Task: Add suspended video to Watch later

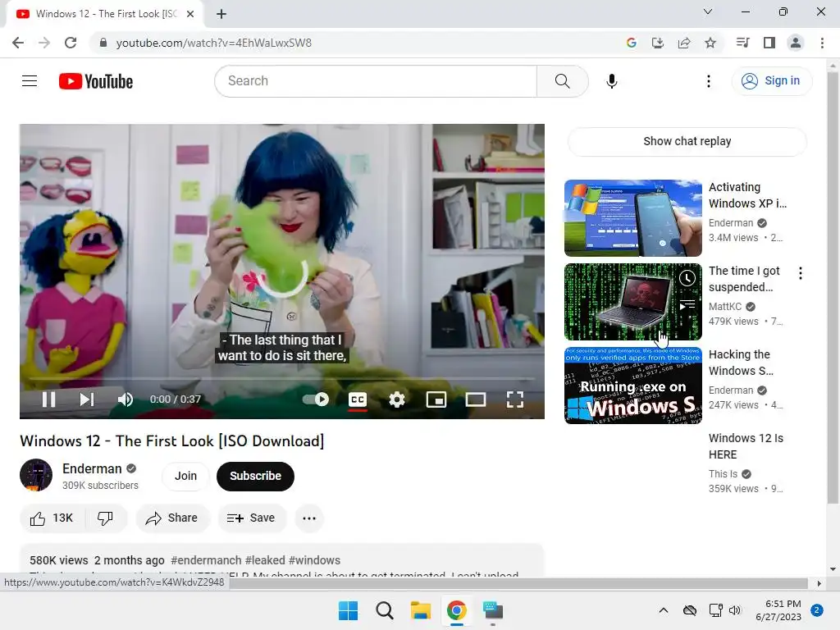Action: 687,278
